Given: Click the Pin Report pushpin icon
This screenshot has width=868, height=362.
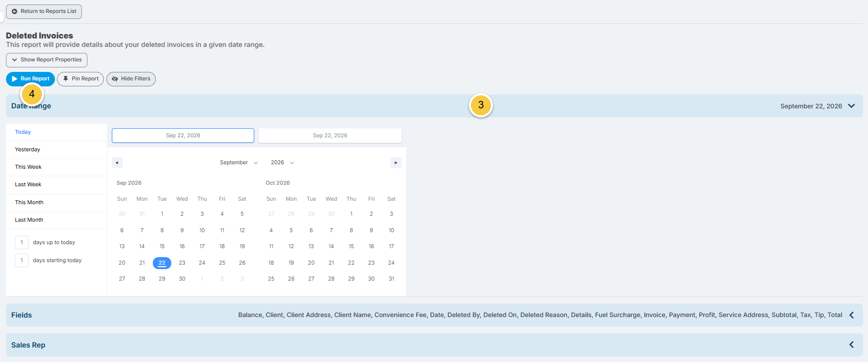Looking at the screenshot, I should tap(65, 79).
